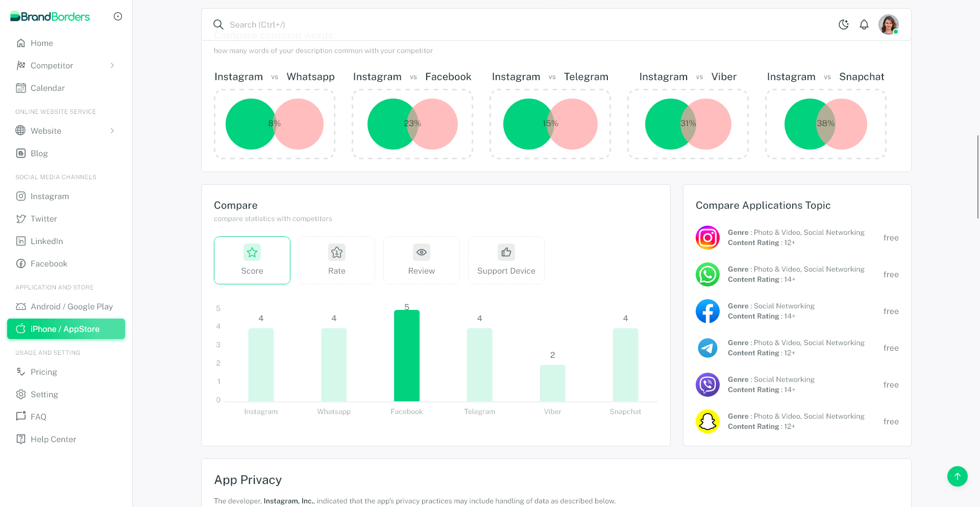
Task: Click the Instagram score bar
Action: click(x=261, y=365)
